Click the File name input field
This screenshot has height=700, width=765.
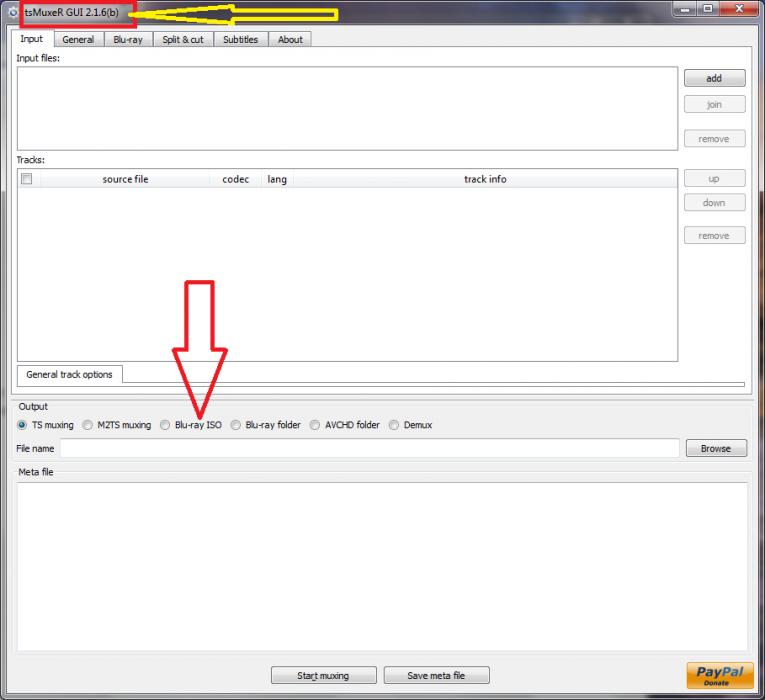click(370, 448)
